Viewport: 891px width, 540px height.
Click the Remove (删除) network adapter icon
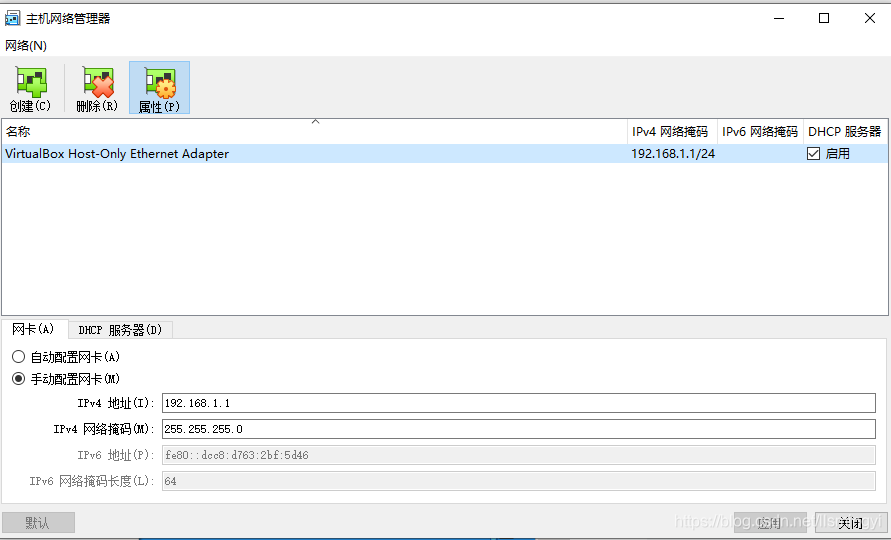pyautogui.click(x=97, y=88)
